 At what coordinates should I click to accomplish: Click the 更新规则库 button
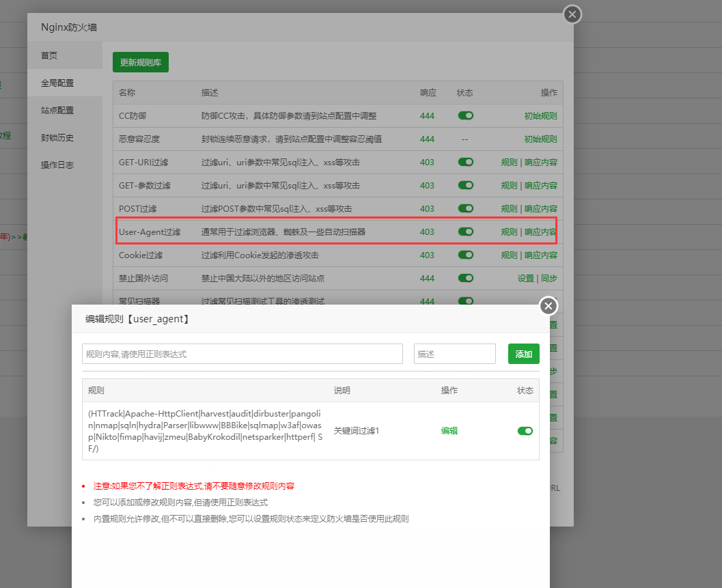click(x=141, y=62)
